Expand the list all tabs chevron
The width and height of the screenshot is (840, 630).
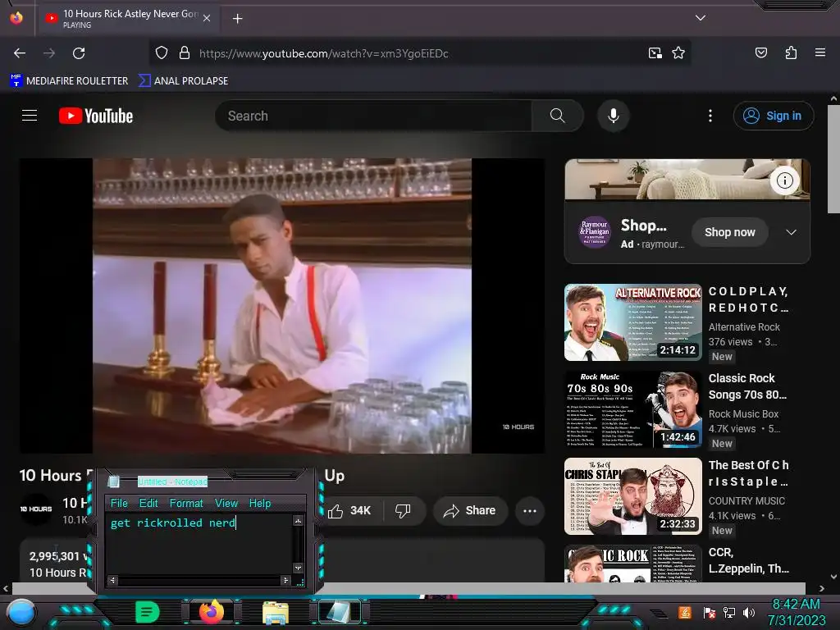701,18
